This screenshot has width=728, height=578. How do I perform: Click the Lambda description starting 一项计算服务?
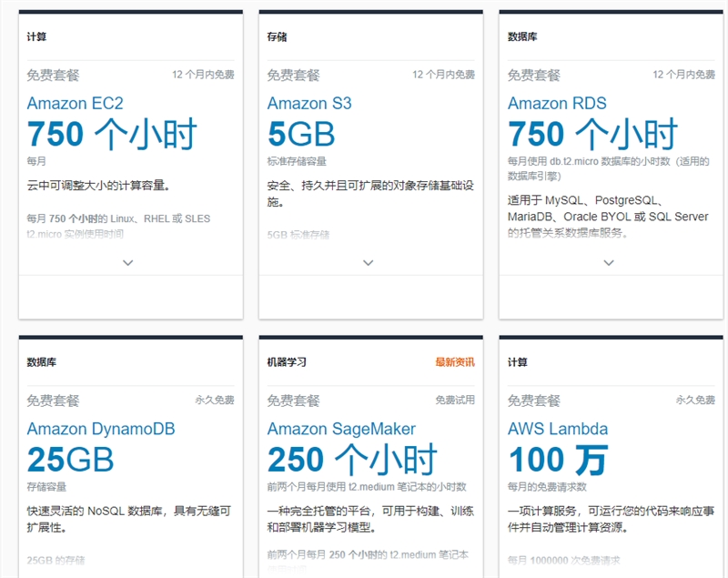(x=611, y=519)
